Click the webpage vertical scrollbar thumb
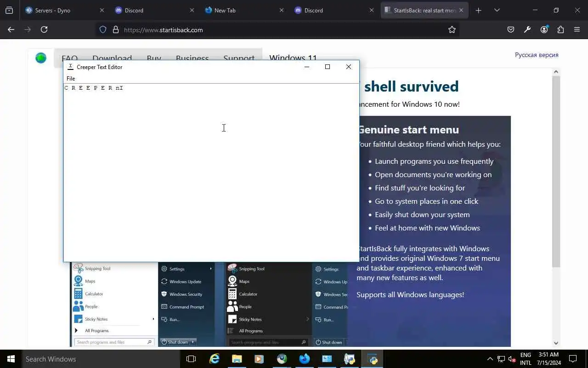Image resolution: width=588 pixels, height=368 pixels. coord(556,171)
